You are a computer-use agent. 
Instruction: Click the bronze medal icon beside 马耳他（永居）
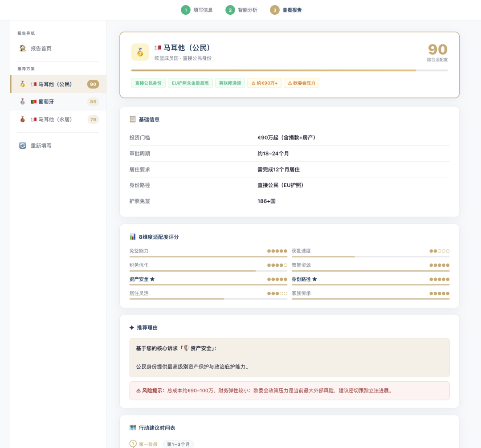point(23,119)
